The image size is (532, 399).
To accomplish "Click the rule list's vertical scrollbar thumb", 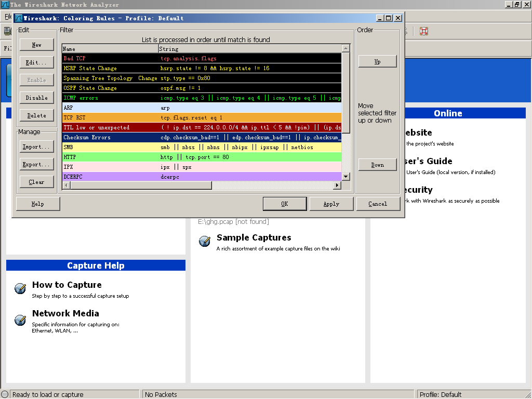I will [x=345, y=92].
